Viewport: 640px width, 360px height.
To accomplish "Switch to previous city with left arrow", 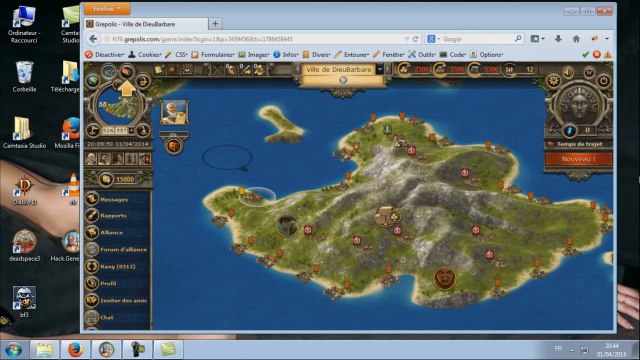I will coord(298,69).
